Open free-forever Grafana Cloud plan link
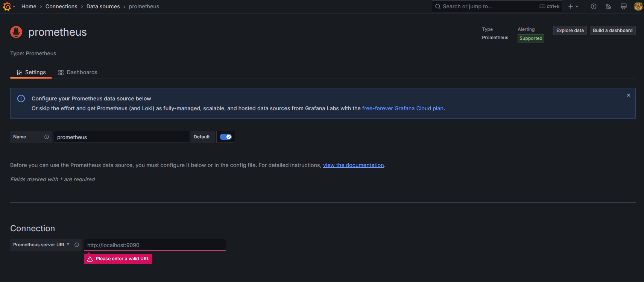The image size is (644, 282). tap(403, 108)
